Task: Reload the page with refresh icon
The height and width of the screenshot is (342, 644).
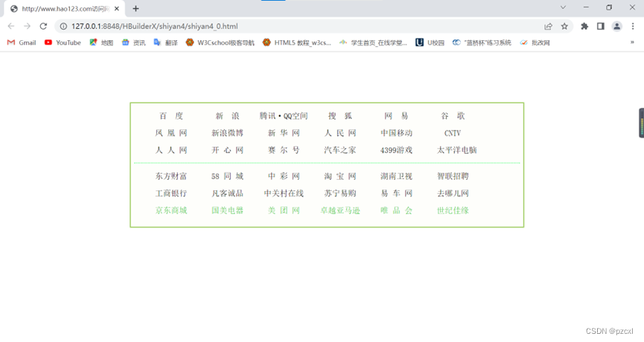Action: (43, 26)
